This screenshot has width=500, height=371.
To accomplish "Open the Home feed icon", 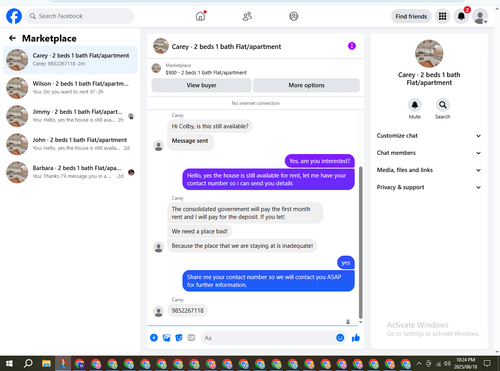I will click(200, 16).
